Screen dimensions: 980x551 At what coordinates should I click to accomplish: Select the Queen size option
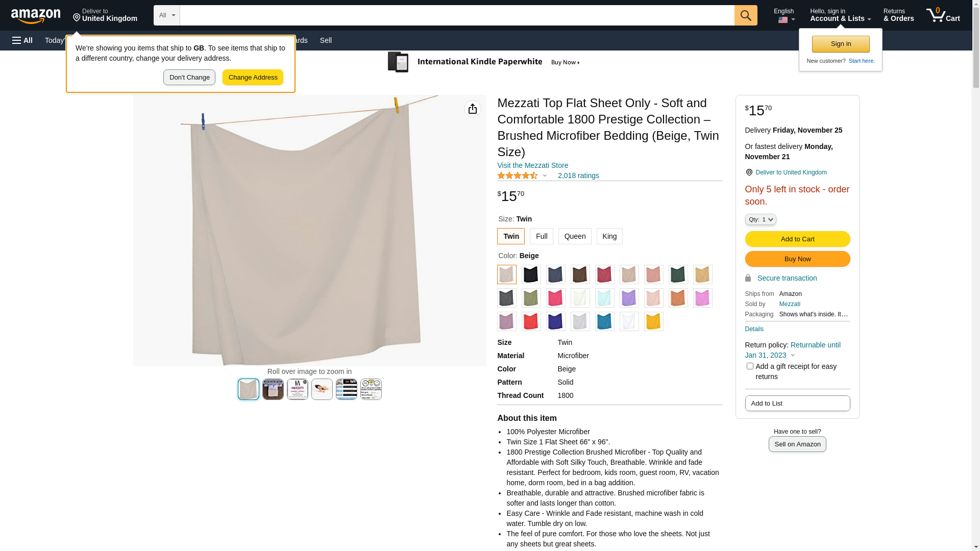tap(575, 236)
